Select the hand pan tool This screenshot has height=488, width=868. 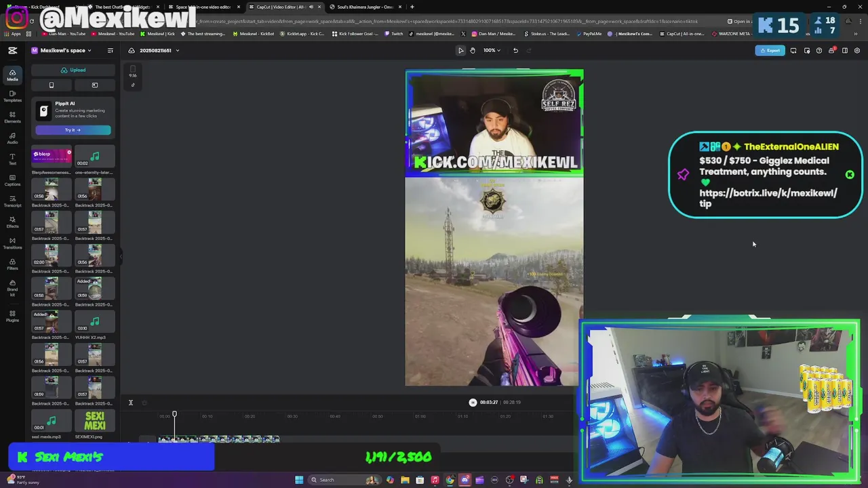(473, 50)
